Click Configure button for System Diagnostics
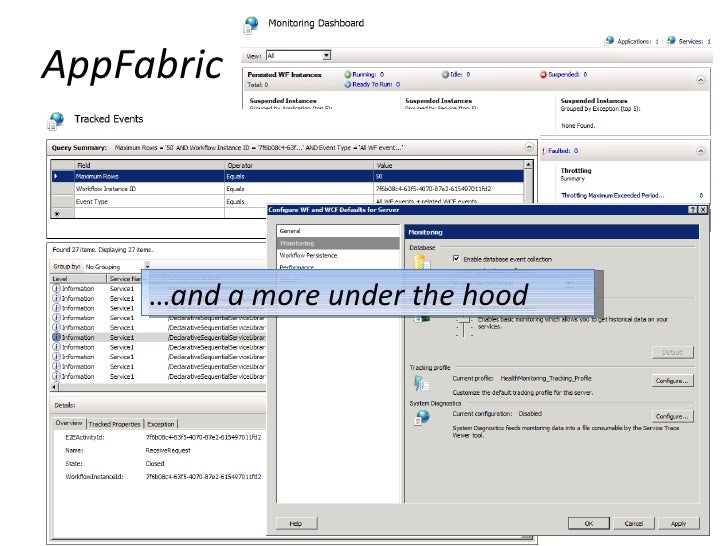 coord(672,416)
